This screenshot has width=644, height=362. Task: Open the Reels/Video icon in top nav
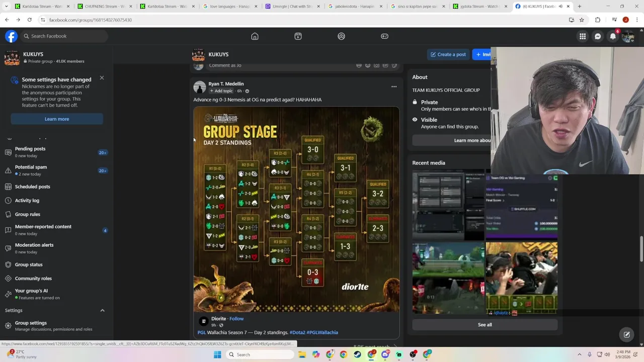298,36
